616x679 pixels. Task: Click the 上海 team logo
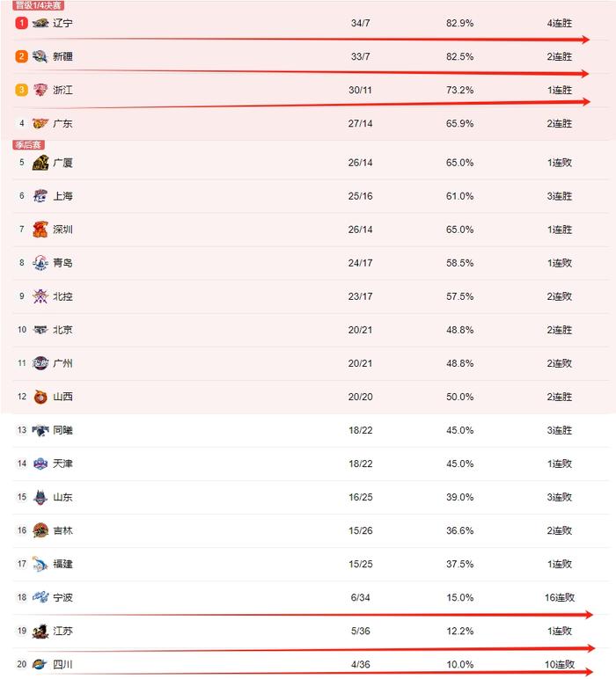[40, 196]
